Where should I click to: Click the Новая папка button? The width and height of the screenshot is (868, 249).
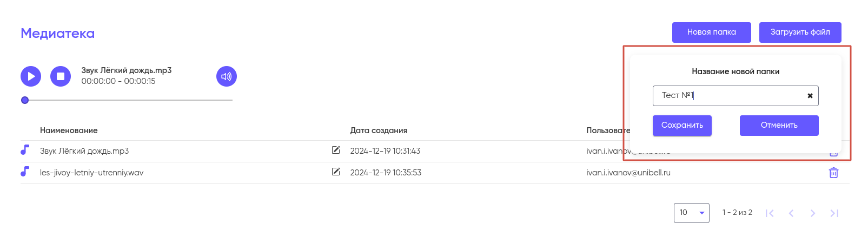pyautogui.click(x=711, y=32)
